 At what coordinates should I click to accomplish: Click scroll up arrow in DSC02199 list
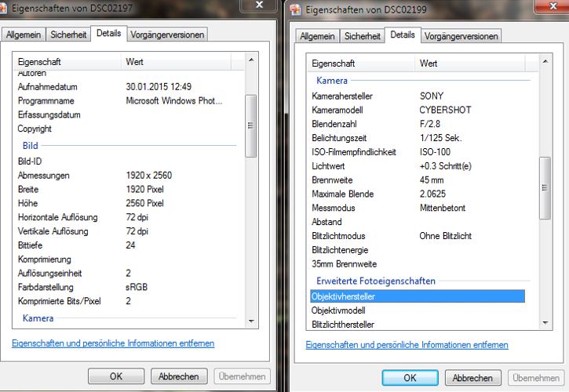[545, 62]
